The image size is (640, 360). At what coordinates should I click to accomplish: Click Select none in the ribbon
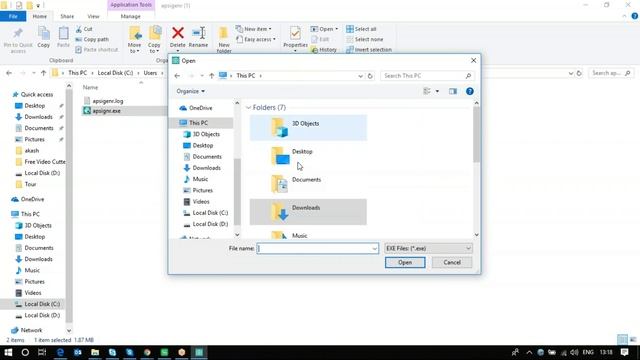(365, 39)
